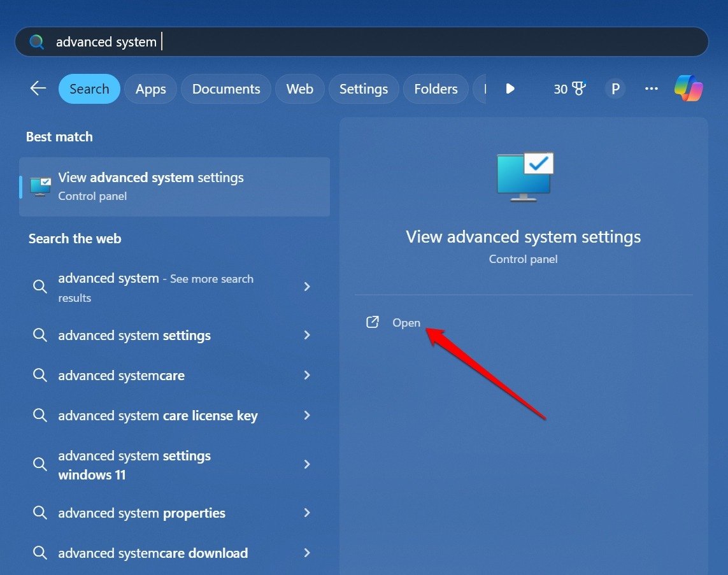This screenshot has height=575, width=728.
Task: Click the search magnifier icon in search box
Action: [37, 42]
